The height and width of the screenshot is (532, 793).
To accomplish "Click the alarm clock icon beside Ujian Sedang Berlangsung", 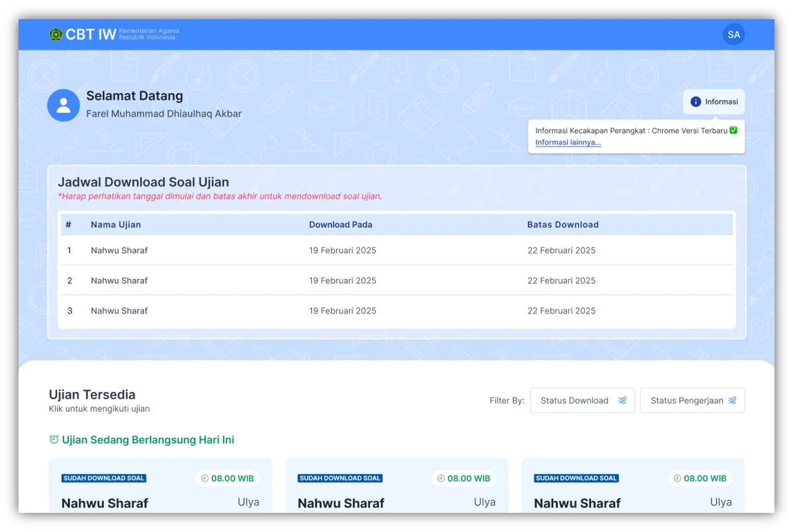I will point(54,439).
